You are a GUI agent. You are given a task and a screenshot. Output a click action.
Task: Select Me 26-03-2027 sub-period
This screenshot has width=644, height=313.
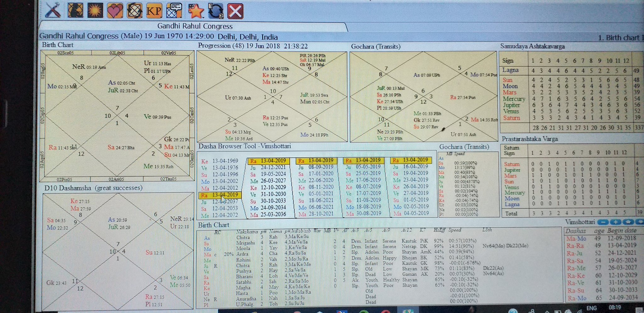[x=268, y=181]
